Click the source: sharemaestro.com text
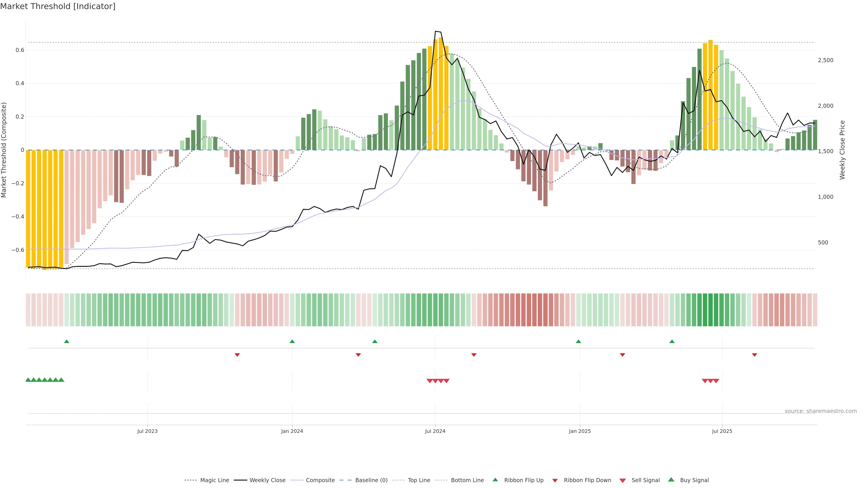 pos(821,411)
